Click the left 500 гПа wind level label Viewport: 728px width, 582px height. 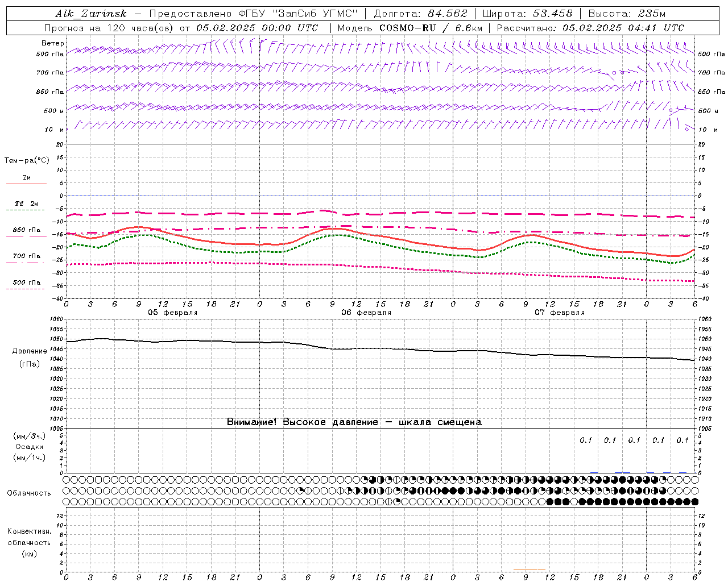[50, 54]
